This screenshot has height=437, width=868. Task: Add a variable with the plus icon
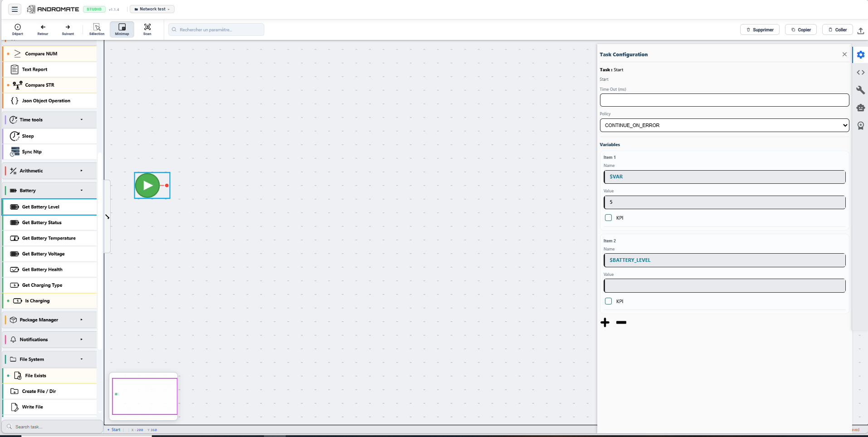605,323
